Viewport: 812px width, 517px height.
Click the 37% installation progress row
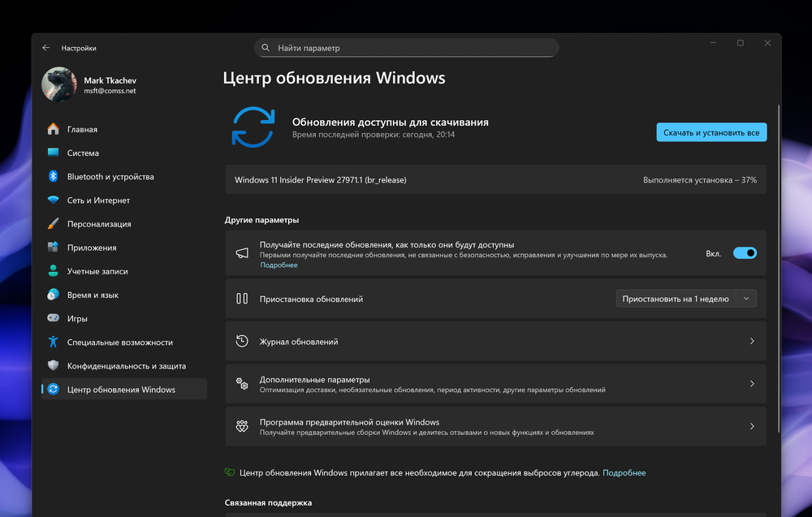tap(495, 179)
